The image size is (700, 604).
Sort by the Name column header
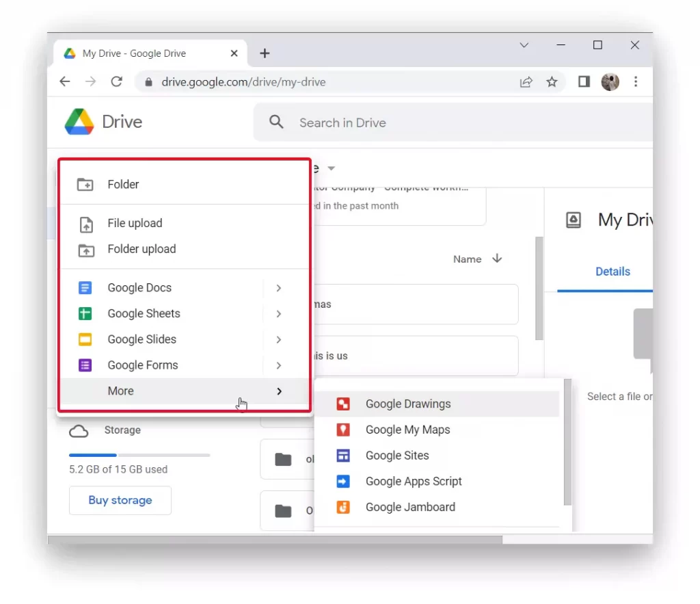[468, 259]
